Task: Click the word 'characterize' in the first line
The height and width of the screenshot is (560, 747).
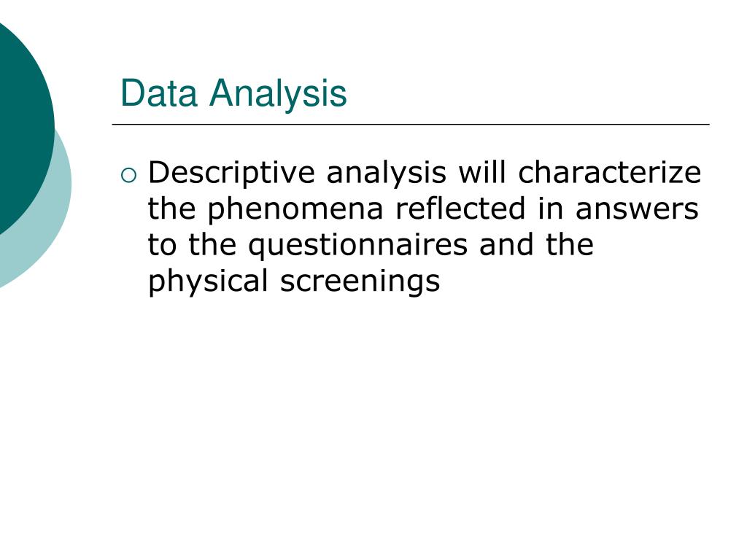Action: (609, 172)
